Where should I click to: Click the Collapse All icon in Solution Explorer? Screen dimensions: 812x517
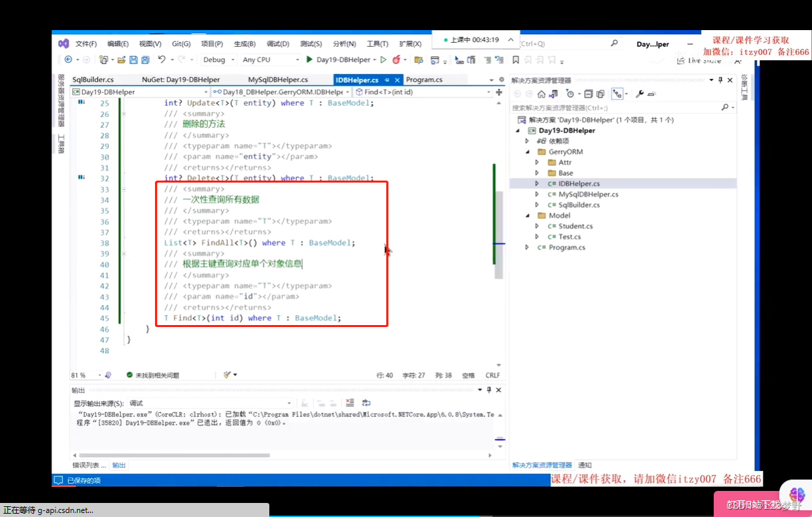pos(589,94)
